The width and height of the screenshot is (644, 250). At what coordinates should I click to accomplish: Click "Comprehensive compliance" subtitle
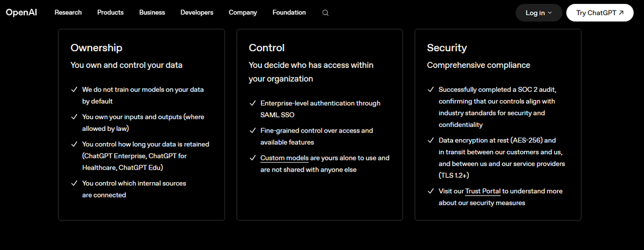tap(478, 65)
